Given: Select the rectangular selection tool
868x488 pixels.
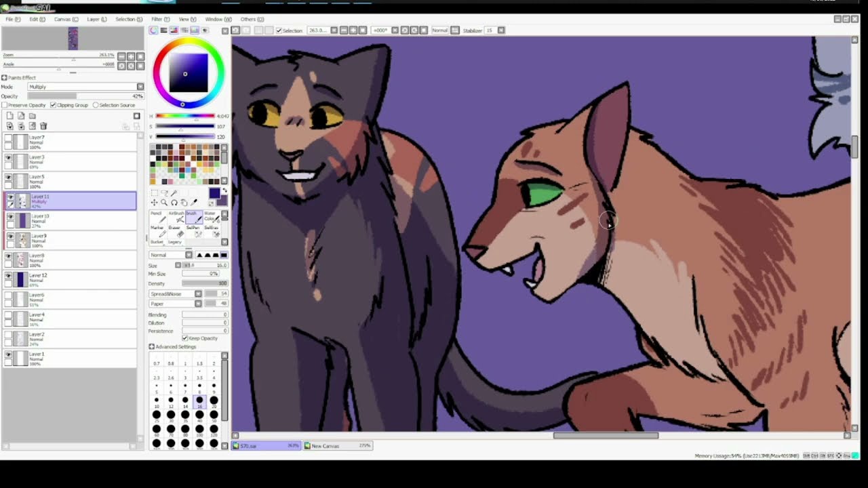Looking at the screenshot, I should (154, 192).
